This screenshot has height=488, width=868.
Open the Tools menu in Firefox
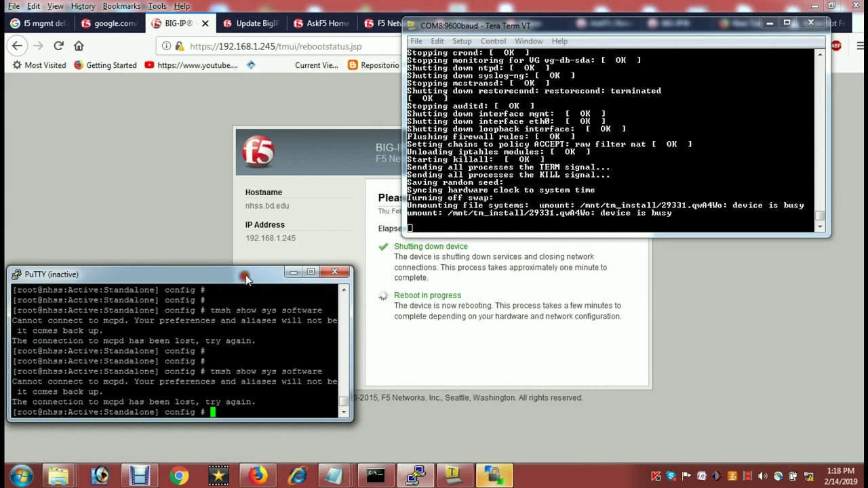pyautogui.click(x=157, y=6)
